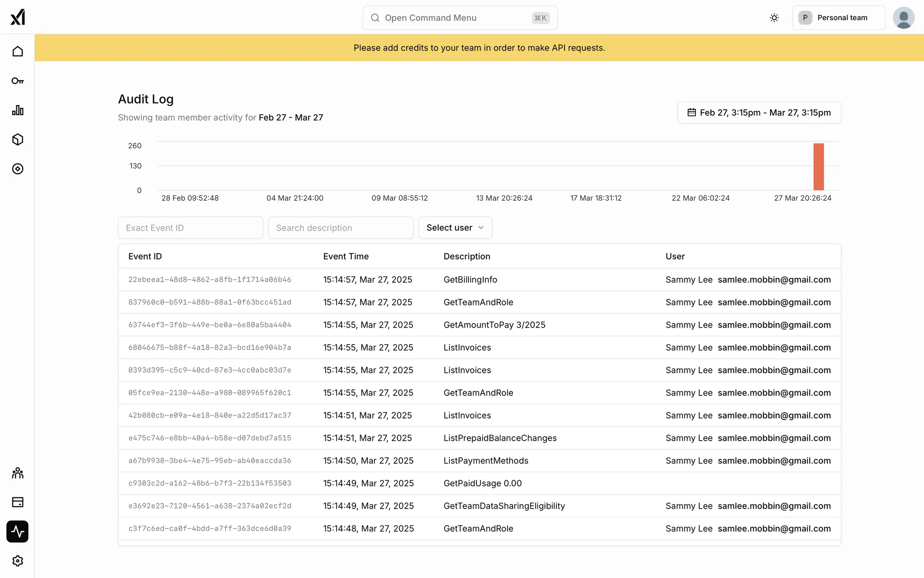This screenshot has height=578, width=924.
Task: Click the red bar in the activity chart
Action: click(819, 167)
